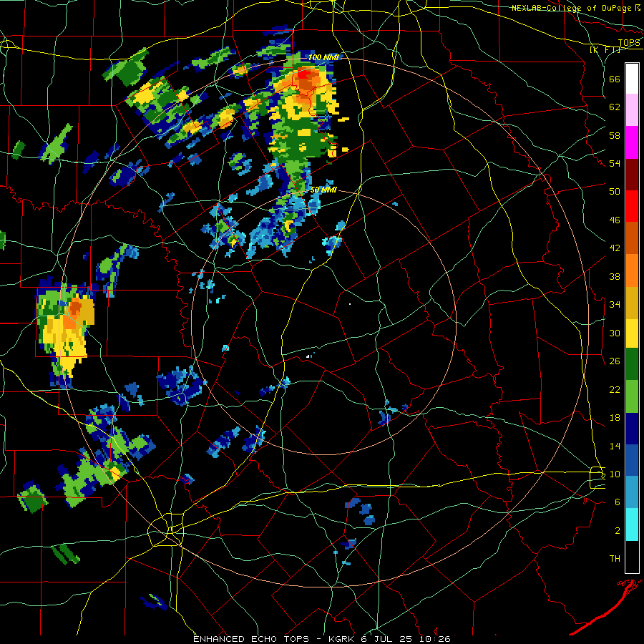Click the TH label on the scale
644x644 pixels.
[615, 559]
